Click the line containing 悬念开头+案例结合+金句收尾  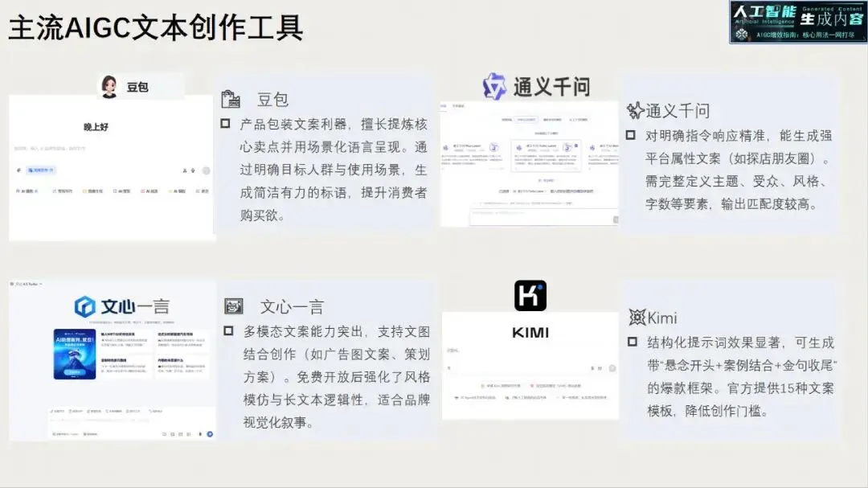point(742,366)
